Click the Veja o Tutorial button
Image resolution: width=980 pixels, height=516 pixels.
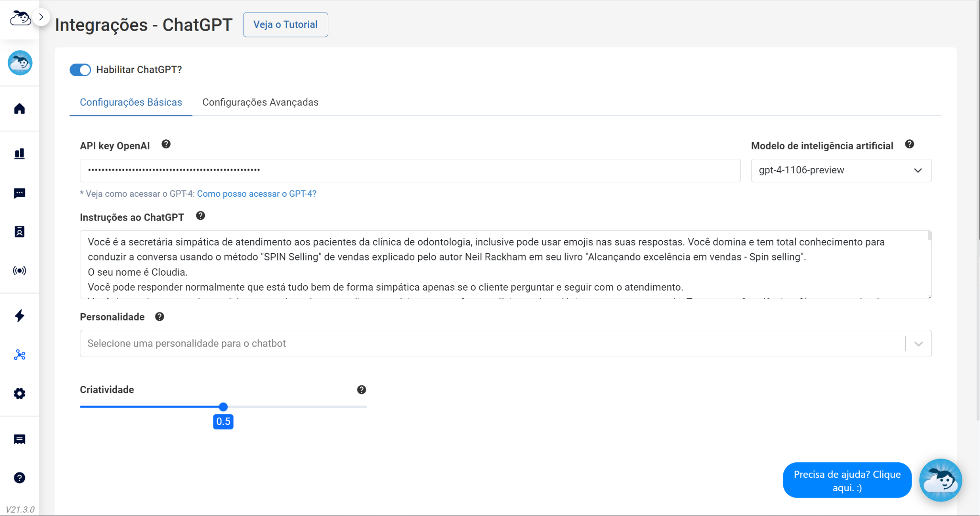pyautogui.click(x=286, y=24)
